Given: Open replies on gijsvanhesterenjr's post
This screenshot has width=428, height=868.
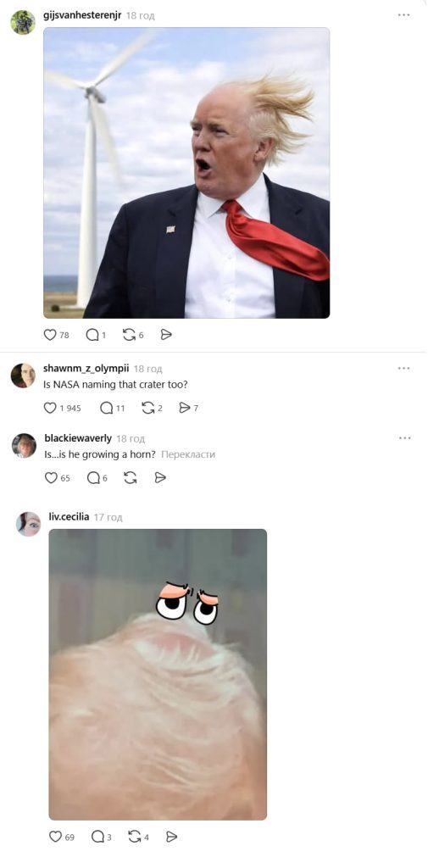Looking at the screenshot, I should click(92, 335).
